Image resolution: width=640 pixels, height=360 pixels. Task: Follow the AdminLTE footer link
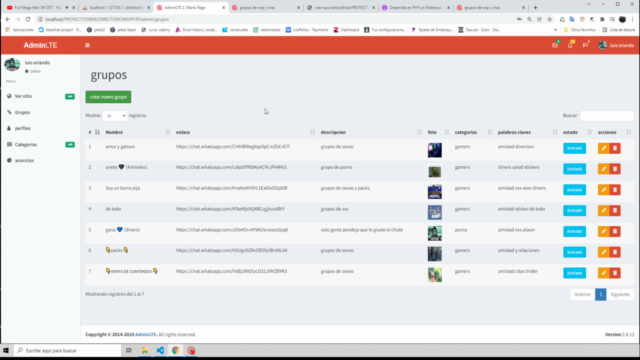click(146, 334)
